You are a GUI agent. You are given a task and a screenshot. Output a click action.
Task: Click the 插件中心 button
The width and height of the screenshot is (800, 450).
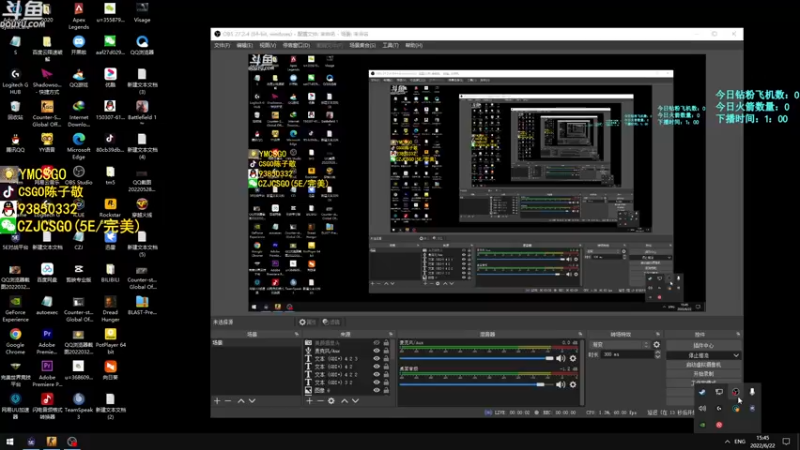click(x=703, y=345)
